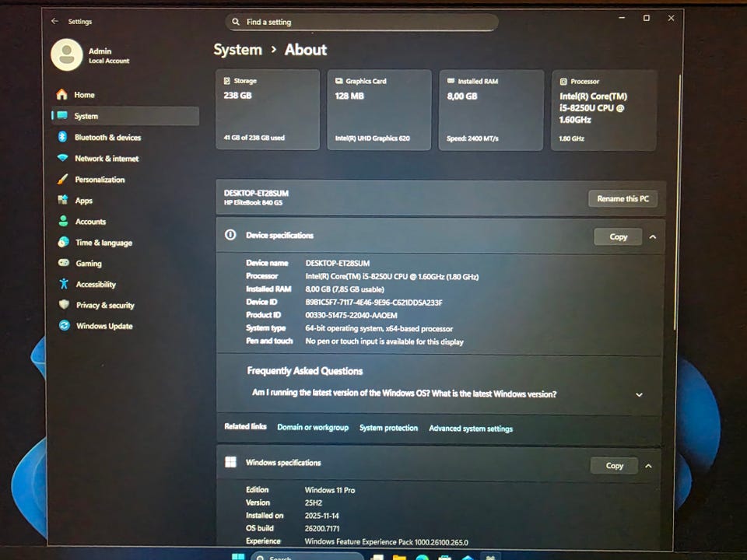Click the System breadcrumb in the header
The height and width of the screenshot is (560, 747).
pos(238,50)
